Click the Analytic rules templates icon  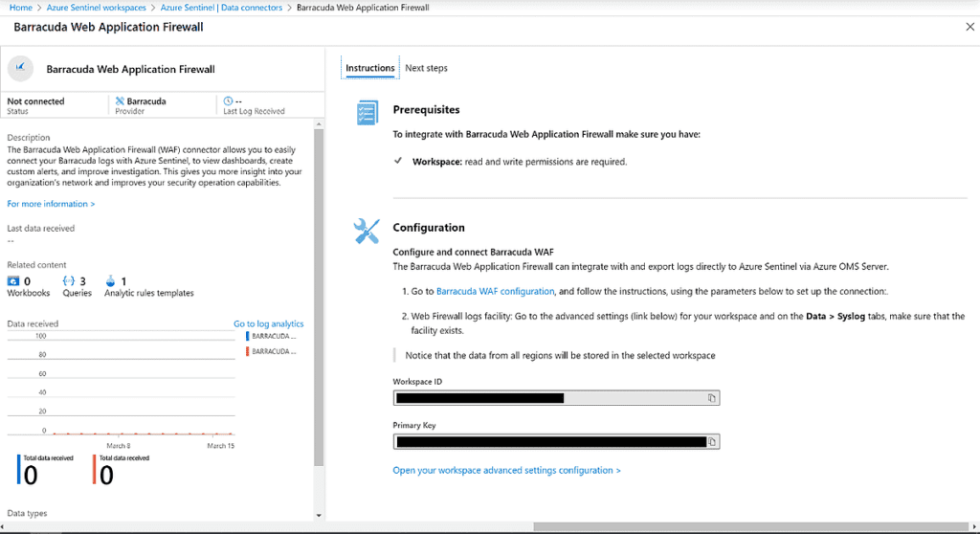(x=111, y=280)
